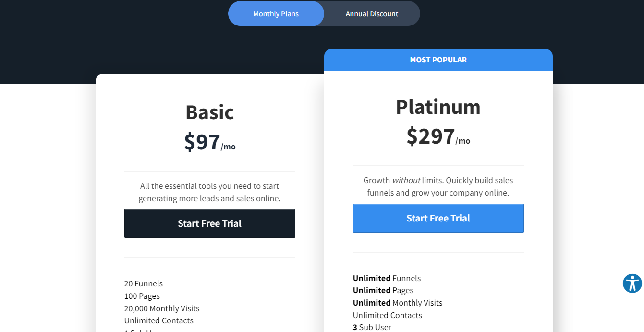644x332 pixels.
Task: Click the Platinum plan heading
Action: click(438, 107)
